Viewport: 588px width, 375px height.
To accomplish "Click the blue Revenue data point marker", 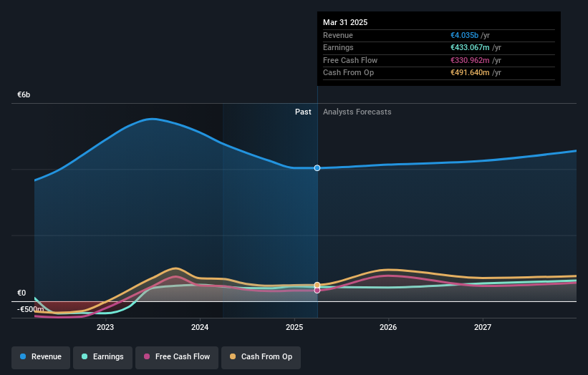I will (x=317, y=168).
